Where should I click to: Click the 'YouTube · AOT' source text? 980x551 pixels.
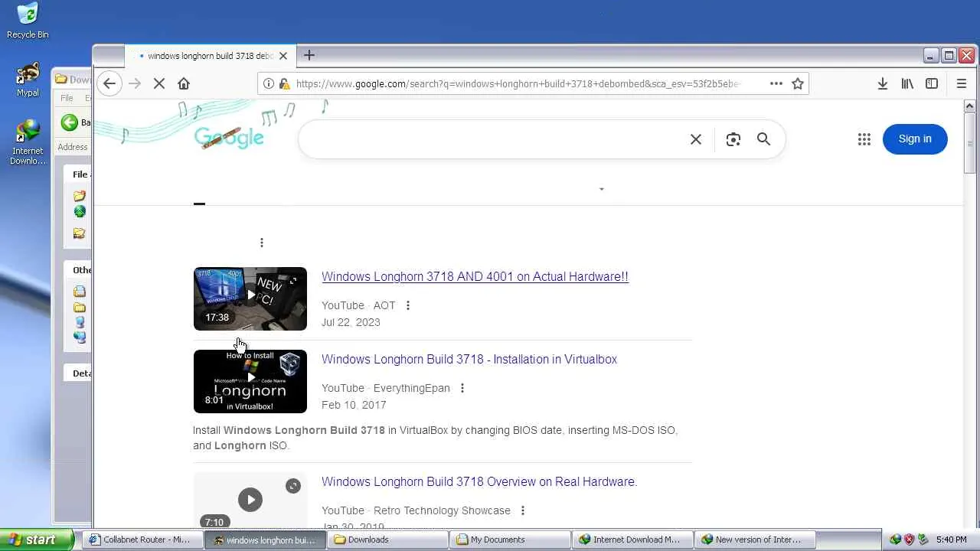tap(358, 305)
